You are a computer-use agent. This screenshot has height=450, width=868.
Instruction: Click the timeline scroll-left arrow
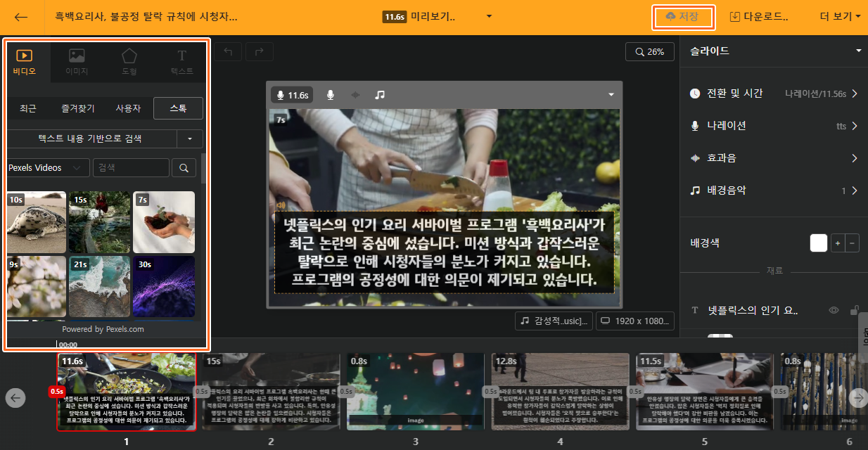click(x=15, y=398)
